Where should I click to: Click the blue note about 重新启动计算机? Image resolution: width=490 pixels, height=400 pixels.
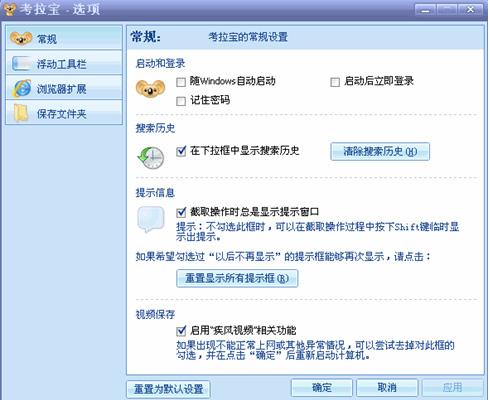[x=315, y=350]
